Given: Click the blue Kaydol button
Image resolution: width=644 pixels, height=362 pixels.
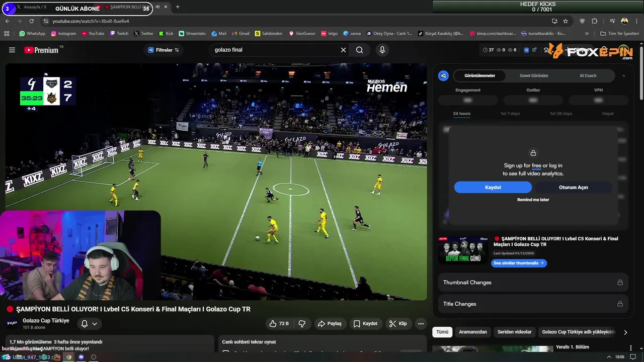Looking at the screenshot, I should [x=493, y=187].
